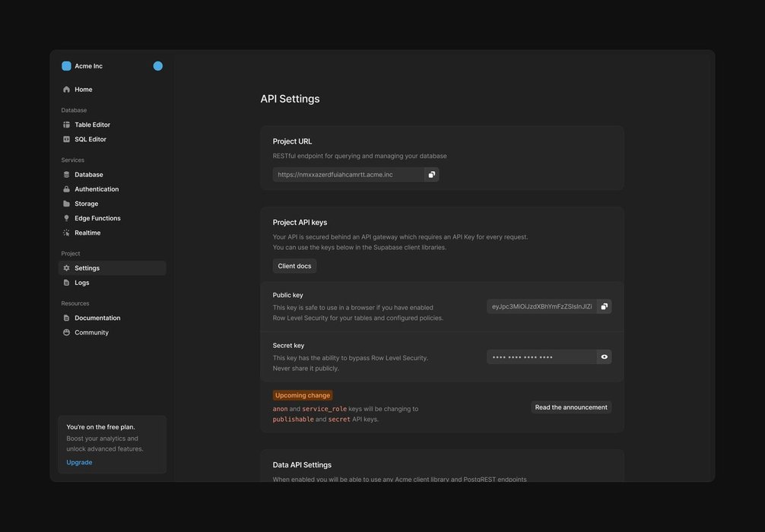Open the Realtime section
Viewport: 765px width, 532px height.
tap(87, 233)
